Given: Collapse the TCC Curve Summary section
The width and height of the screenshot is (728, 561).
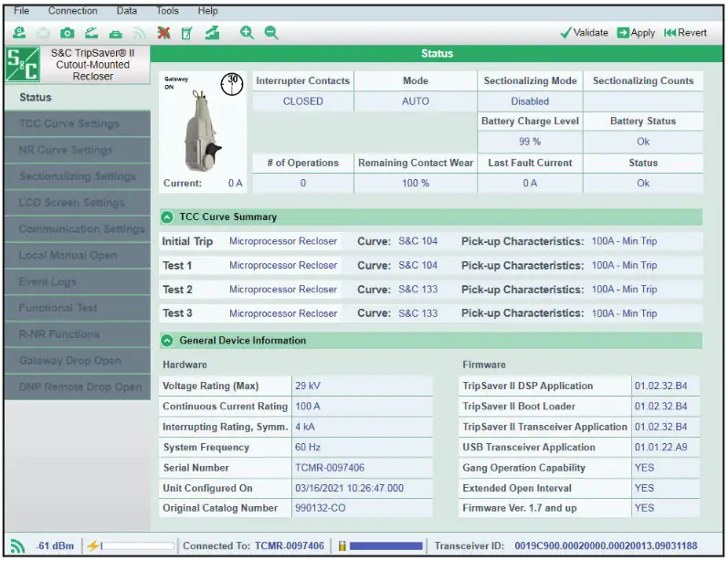Looking at the screenshot, I should (168, 217).
